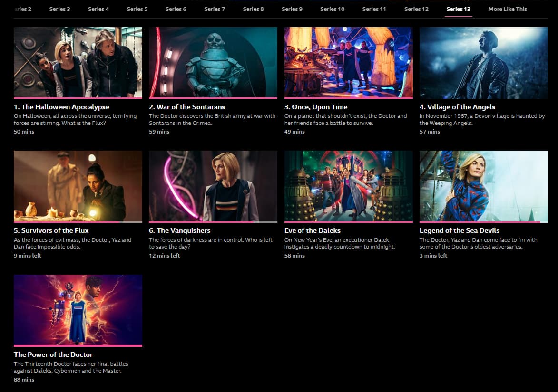Click the Village of the Angels title
Viewport: 558px width, 392px height.
457,107
